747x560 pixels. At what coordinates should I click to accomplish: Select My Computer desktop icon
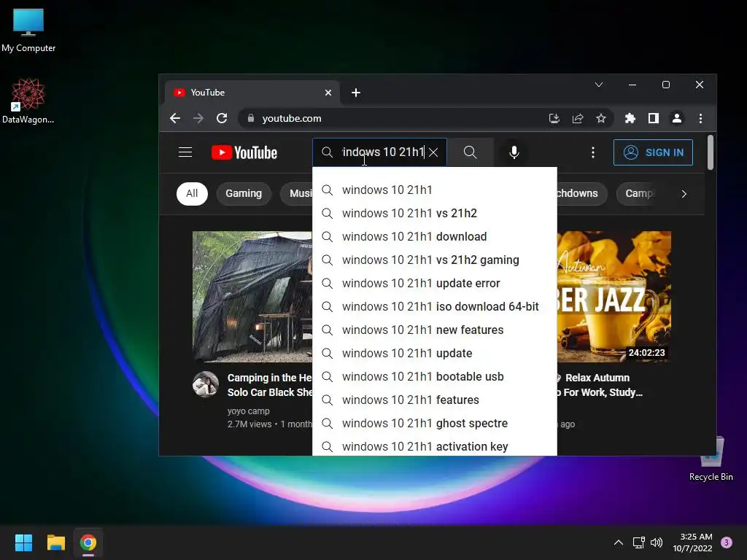coord(28,31)
